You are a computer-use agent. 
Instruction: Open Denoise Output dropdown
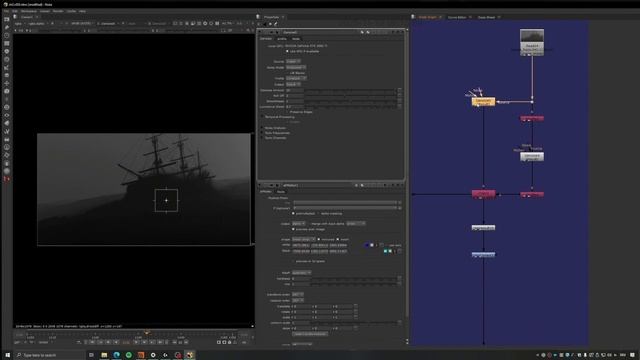(293, 84)
